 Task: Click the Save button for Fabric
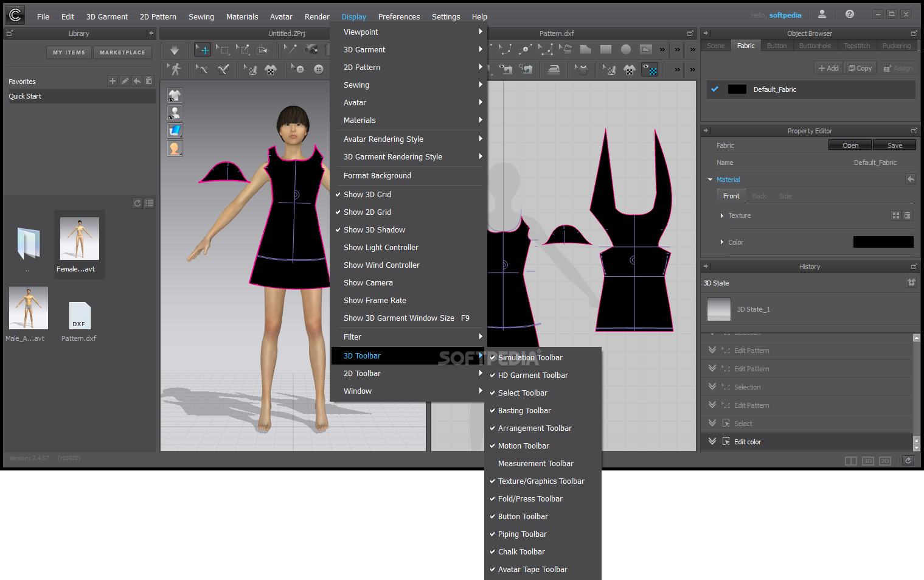click(894, 145)
